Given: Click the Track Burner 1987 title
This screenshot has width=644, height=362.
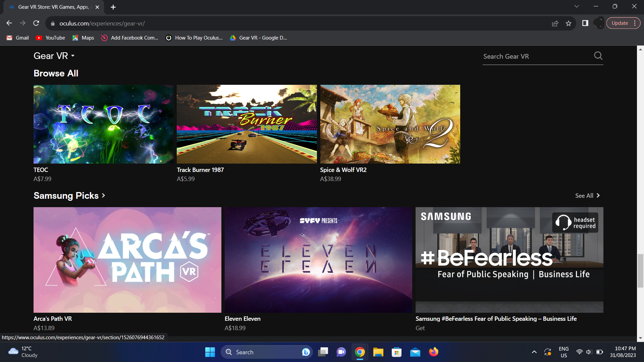Looking at the screenshot, I should (x=200, y=170).
